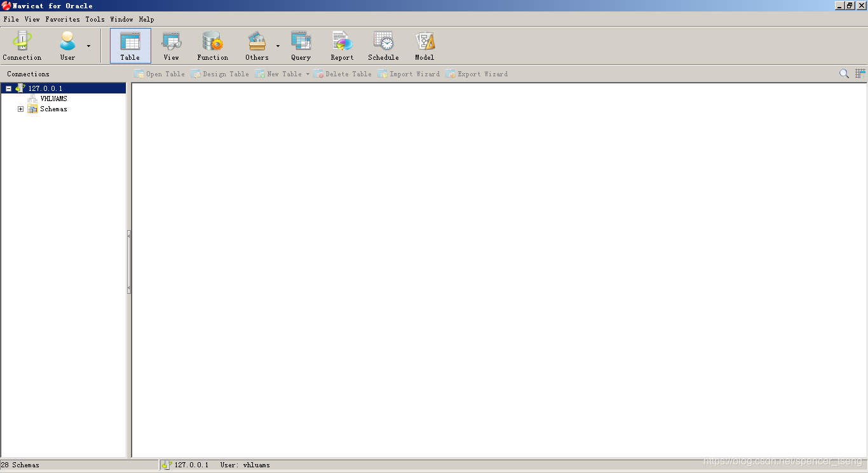Viewport: 868px width, 473px height.
Task: Click the Navicat logo in the title bar
Action: [x=6, y=6]
